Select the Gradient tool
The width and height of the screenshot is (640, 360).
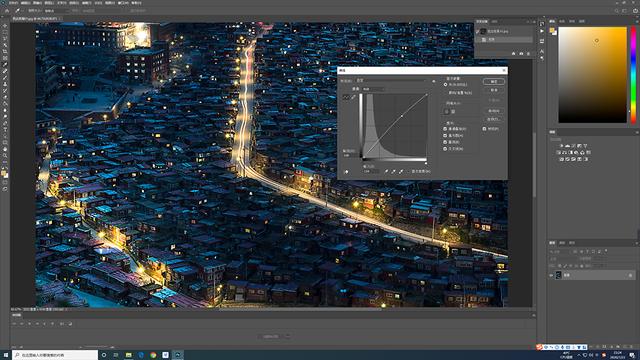[x=5, y=104]
